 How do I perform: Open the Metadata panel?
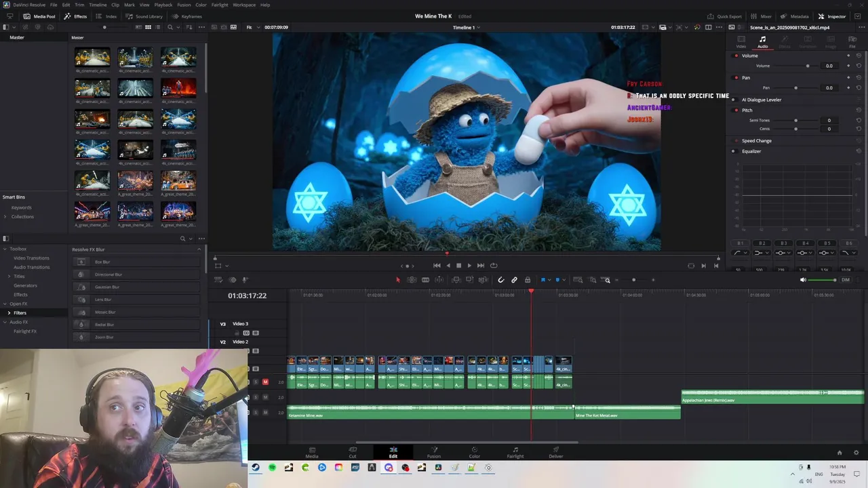(794, 16)
